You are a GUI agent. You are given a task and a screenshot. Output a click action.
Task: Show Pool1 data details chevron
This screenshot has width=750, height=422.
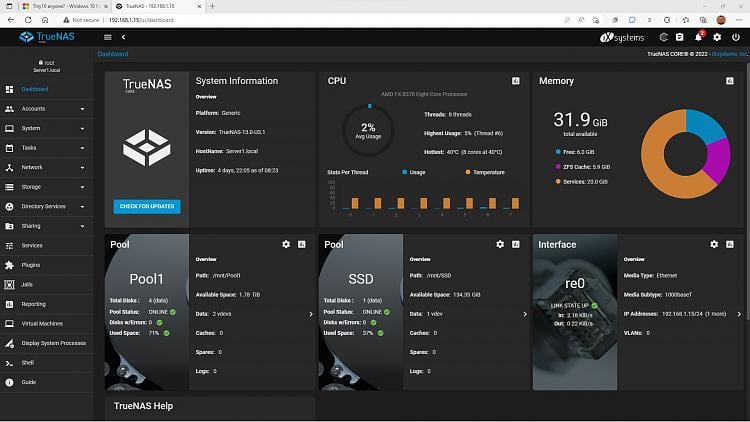click(311, 314)
